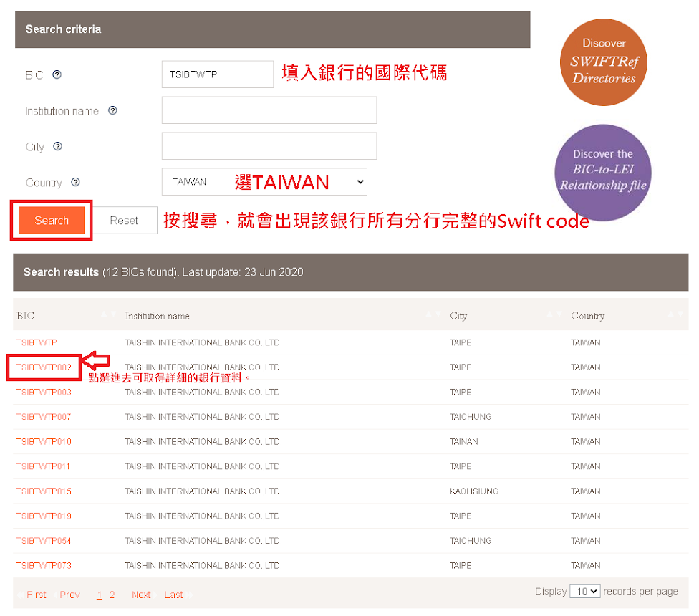The height and width of the screenshot is (616, 699).
Task: Click the orange Search button
Action: [x=50, y=221]
